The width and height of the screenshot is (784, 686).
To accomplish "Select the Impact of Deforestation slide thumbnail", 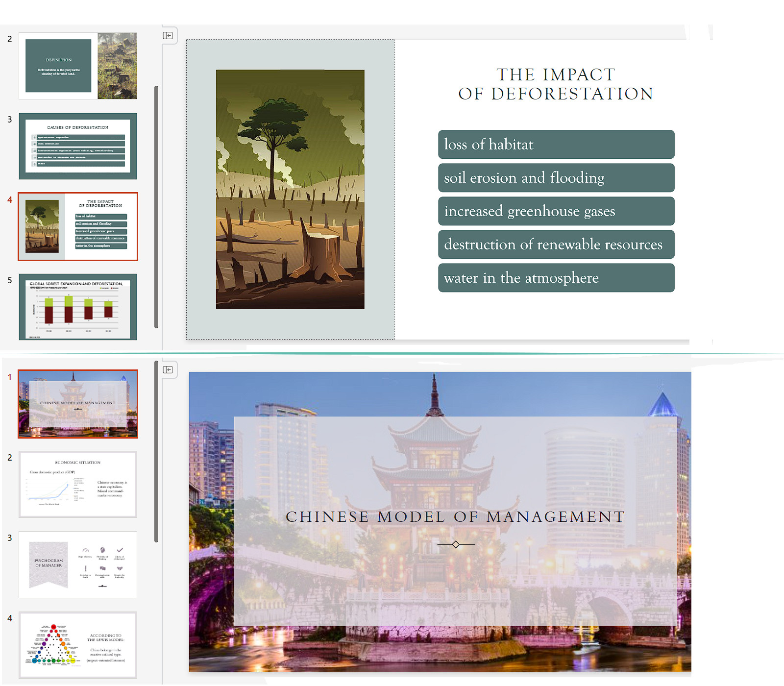I will pos(78,226).
